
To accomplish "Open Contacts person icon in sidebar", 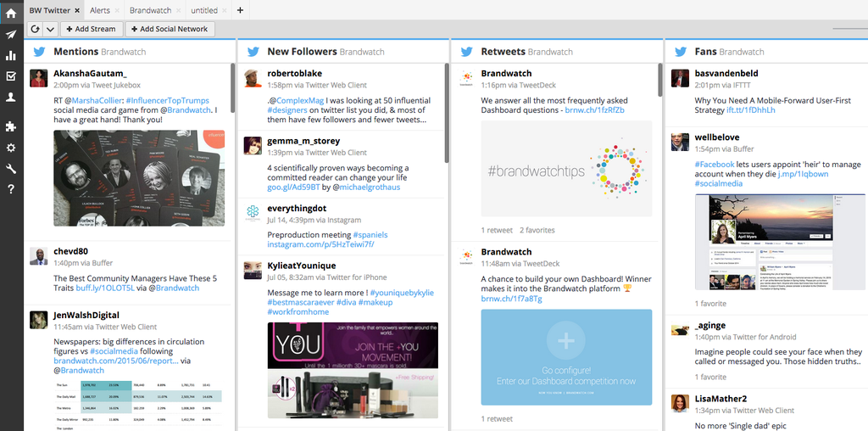I will (11, 98).
